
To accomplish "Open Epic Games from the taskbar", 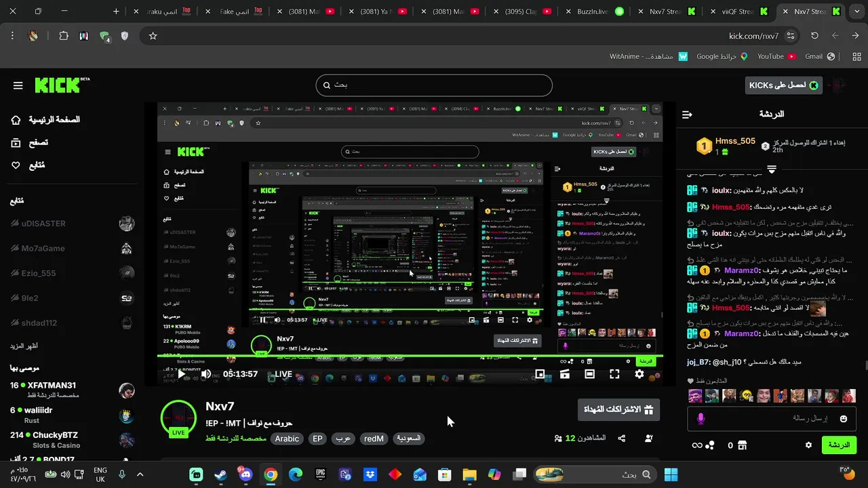I will pyautogui.click(x=320, y=474).
